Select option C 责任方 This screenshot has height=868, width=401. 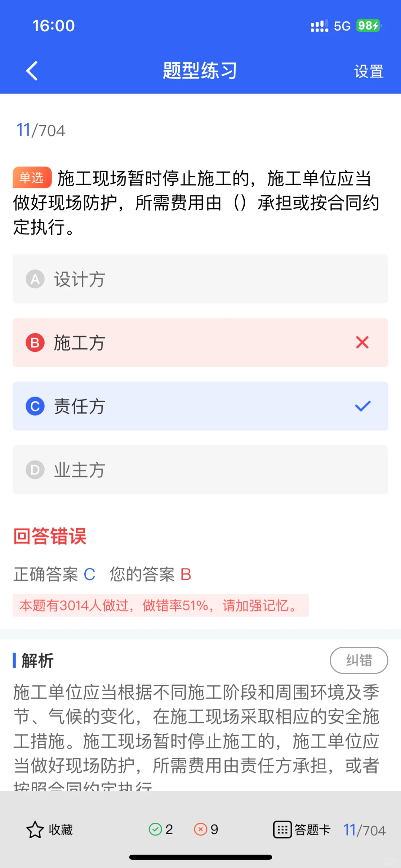point(200,406)
